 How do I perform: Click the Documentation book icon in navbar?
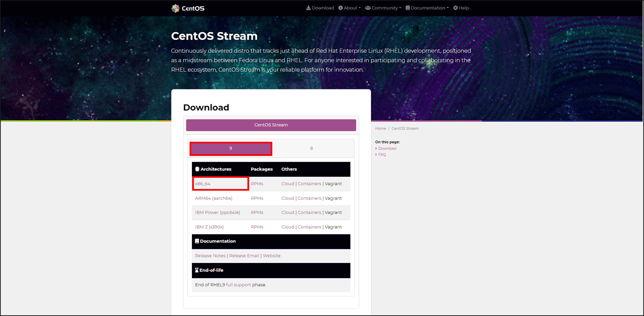pyautogui.click(x=407, y=8)
